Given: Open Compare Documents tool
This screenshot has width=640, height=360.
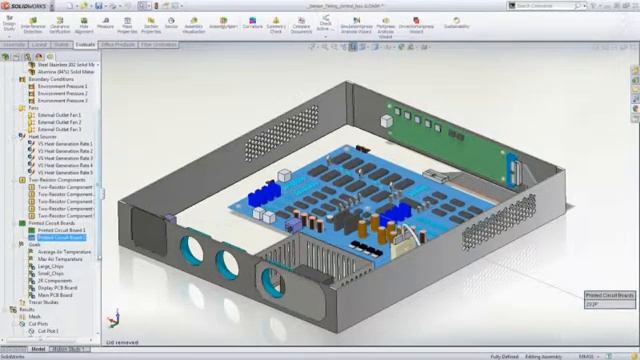Looking at the screenshot, I should coord(301,25).
